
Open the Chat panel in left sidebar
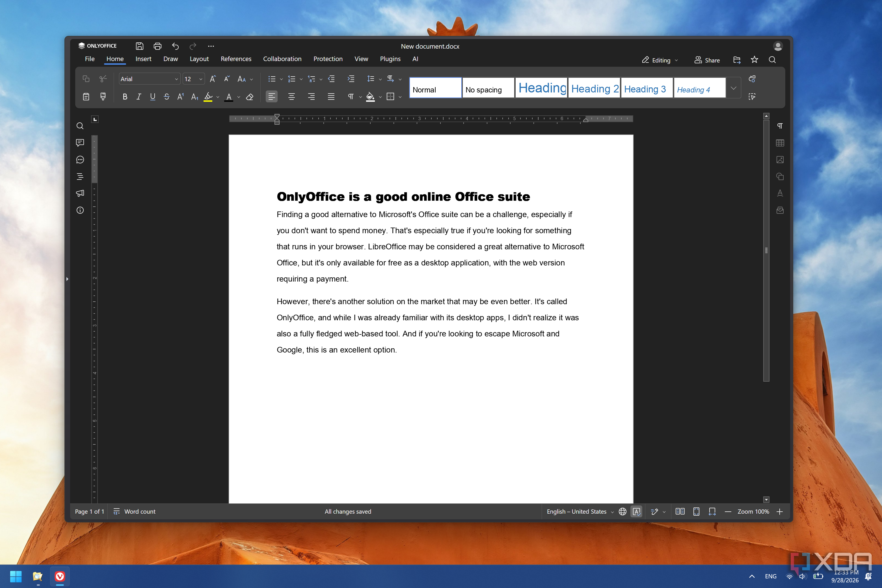80,160
